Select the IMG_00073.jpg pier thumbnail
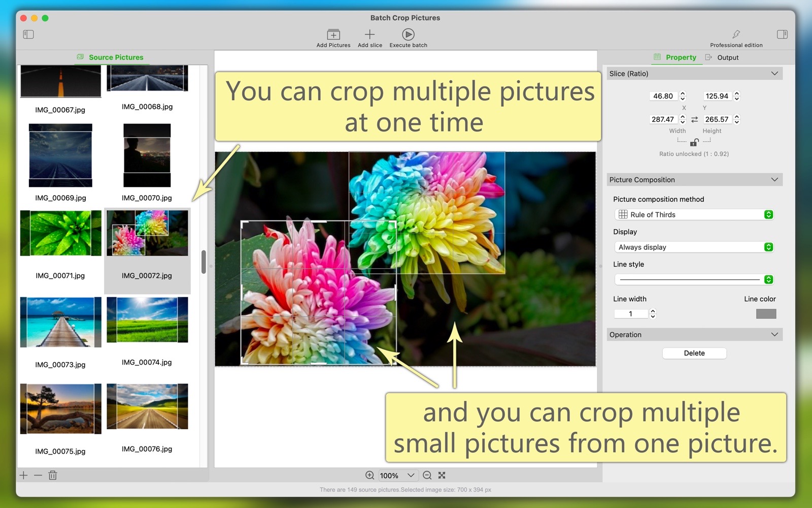This screenshot has height=508, width=812. [x=60, y=323]
